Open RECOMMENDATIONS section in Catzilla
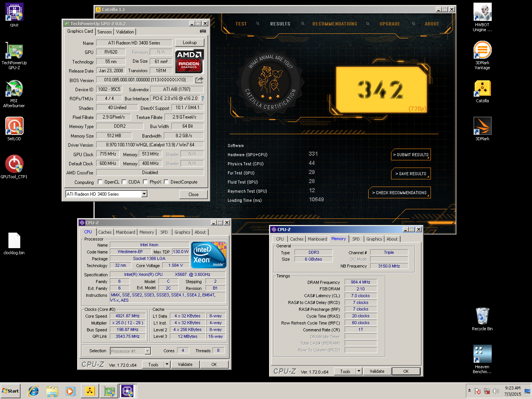The image size is (532, 399). (x=335, y=24)
